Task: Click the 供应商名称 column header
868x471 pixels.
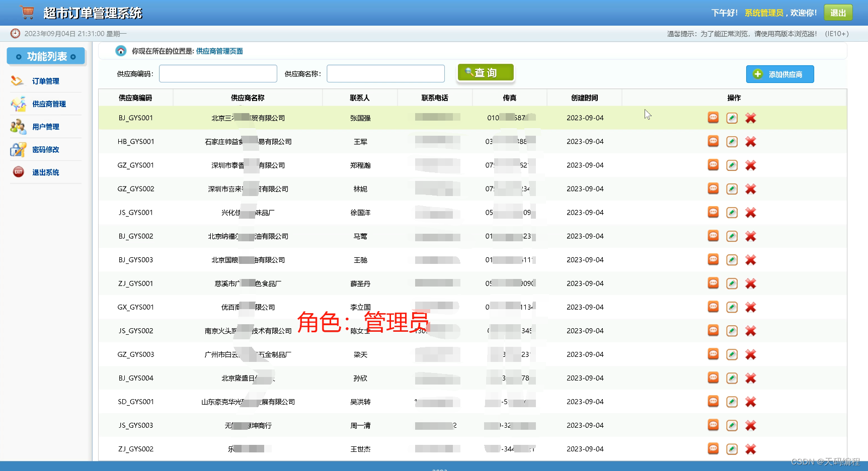Action: pyautogui.click(x=248, y=98)
